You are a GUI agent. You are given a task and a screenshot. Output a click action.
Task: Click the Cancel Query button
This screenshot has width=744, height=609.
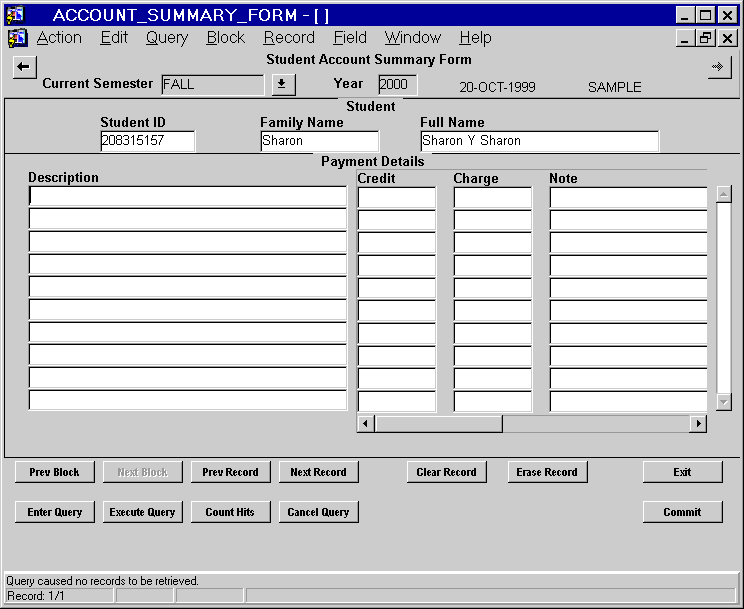coord(318,512)
